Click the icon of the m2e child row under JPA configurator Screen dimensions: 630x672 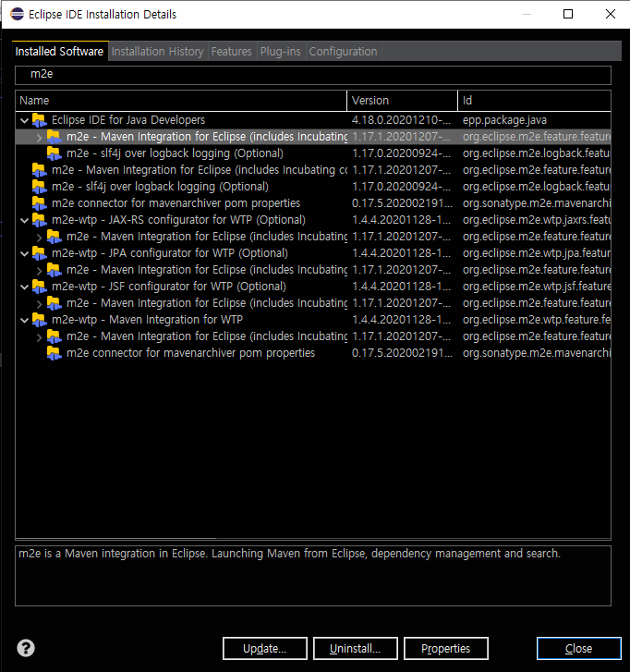54,270
